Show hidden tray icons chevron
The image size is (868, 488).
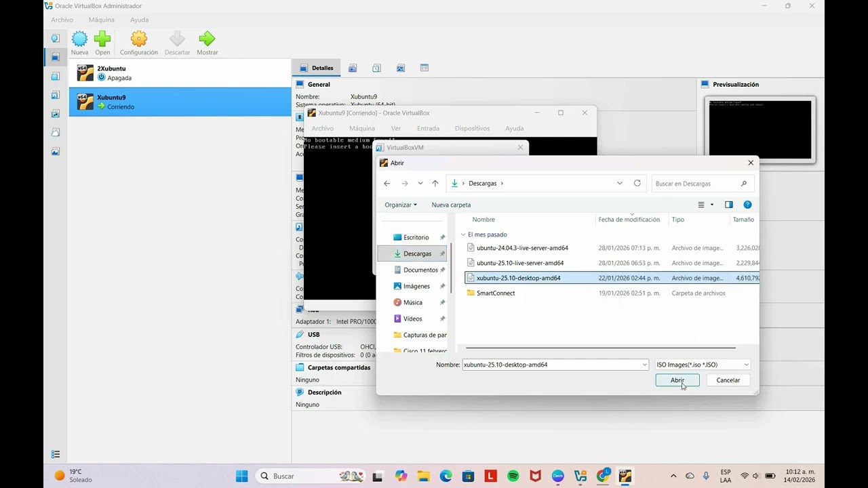coord(673,476)
